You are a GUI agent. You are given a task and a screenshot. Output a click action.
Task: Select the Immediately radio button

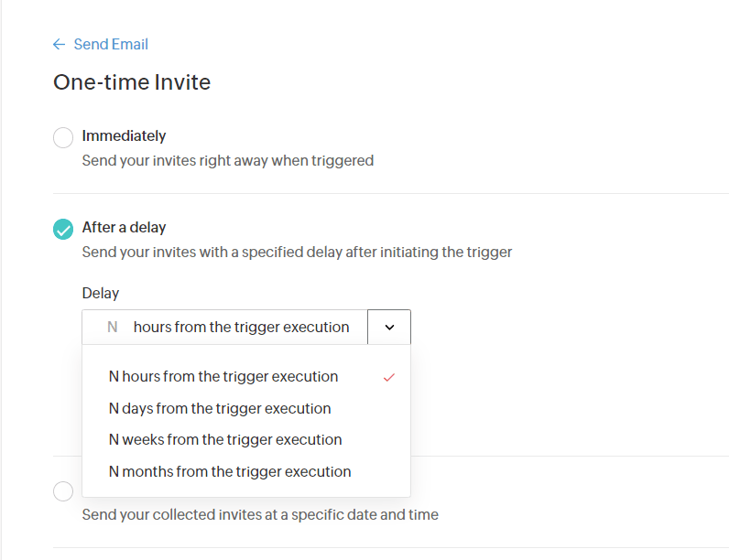(63, 138)
